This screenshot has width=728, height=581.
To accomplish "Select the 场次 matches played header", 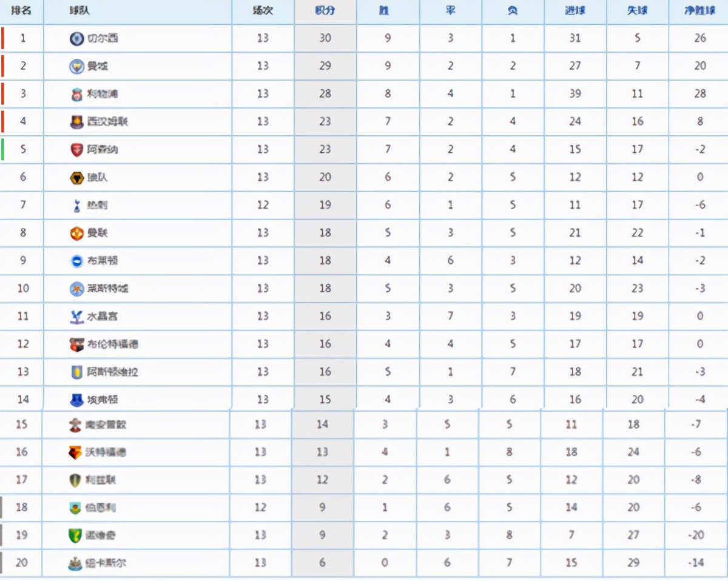I will (263, 12).
